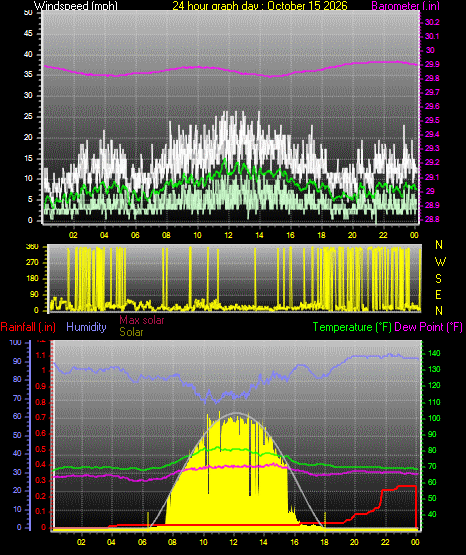Click the "Temperature (°F)" legend label
466x555 pixels.
[x=352, y=327]
